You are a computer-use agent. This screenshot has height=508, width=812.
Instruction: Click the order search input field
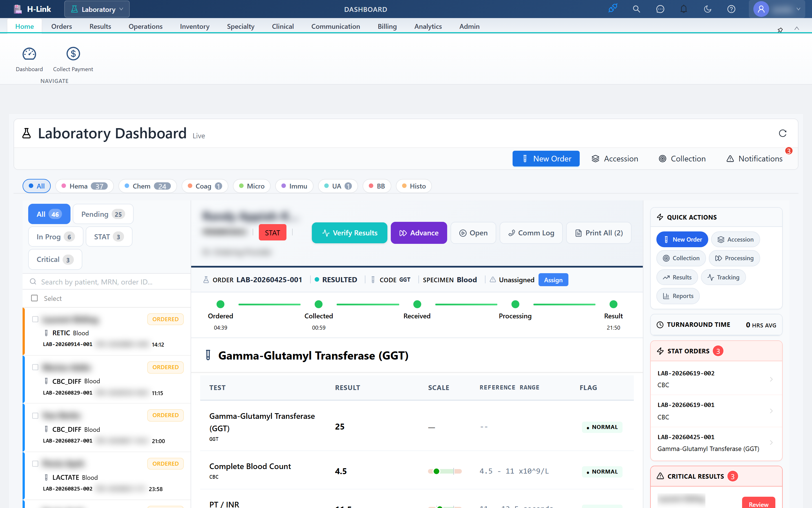point(107,282)
